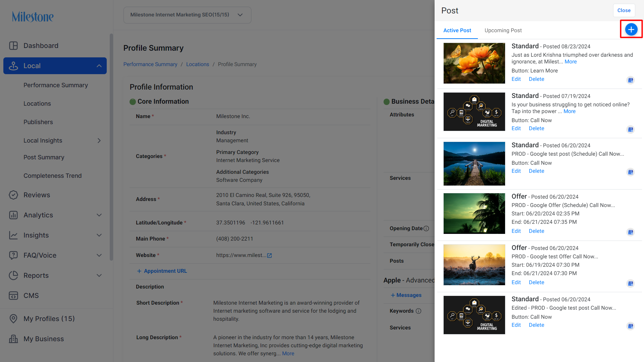Open the orange flower post thumbnail
644x362 pixels.
pyautogui.click(x=474, y=63)
